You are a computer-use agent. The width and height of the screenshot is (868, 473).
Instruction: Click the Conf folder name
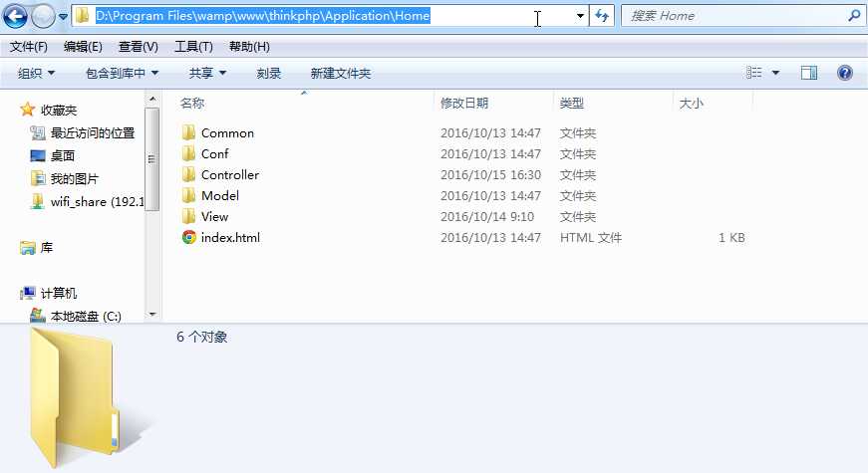pos(215,153)
